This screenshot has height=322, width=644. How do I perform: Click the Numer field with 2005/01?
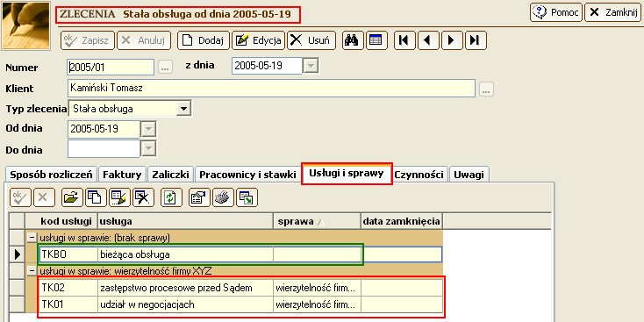[111, 67]
